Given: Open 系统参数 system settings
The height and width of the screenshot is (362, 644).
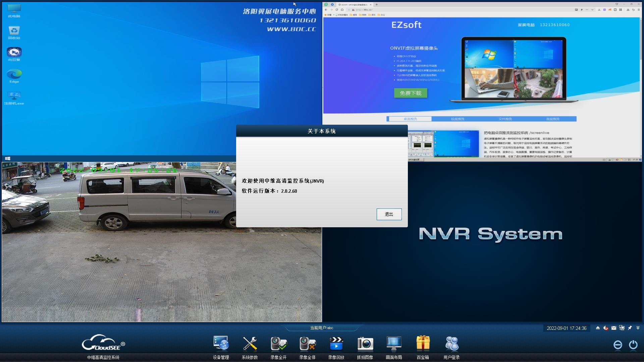Looking at the screenshot, I should coord(250,344).
